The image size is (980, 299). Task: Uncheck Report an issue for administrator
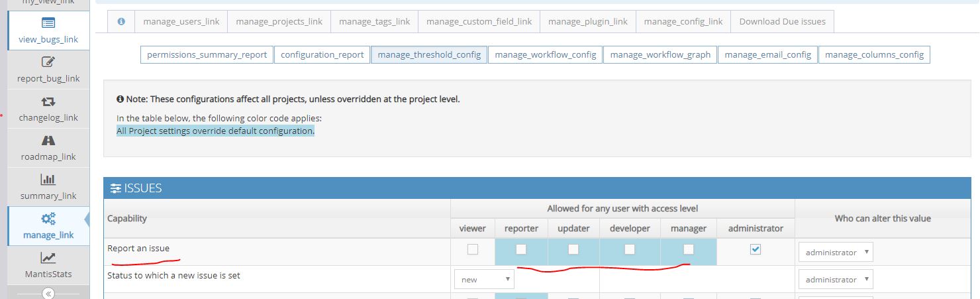[x=756, y=249]
